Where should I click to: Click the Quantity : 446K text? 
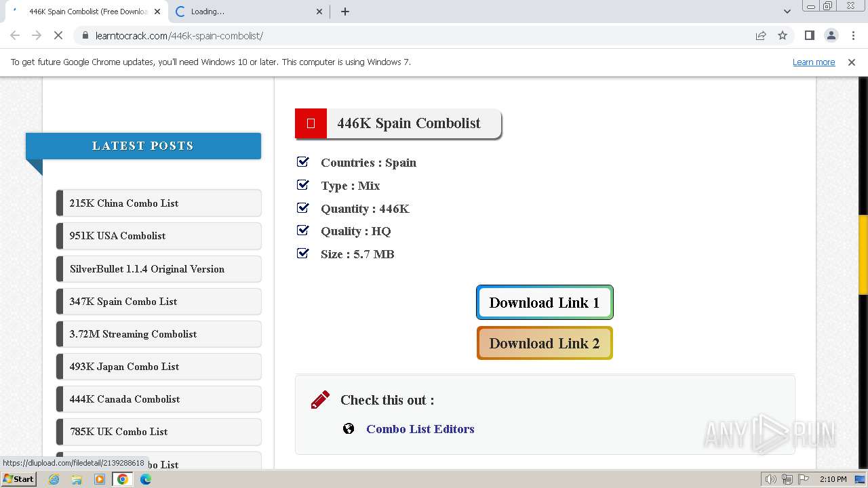[x=365, y=209]
